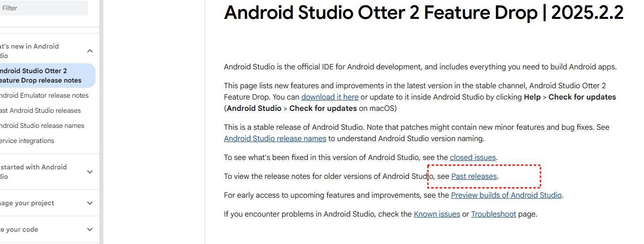The image size is (644, 244).
Task: Expand the Write your code section
Action: pyautogui.click(x=90, y=229)
